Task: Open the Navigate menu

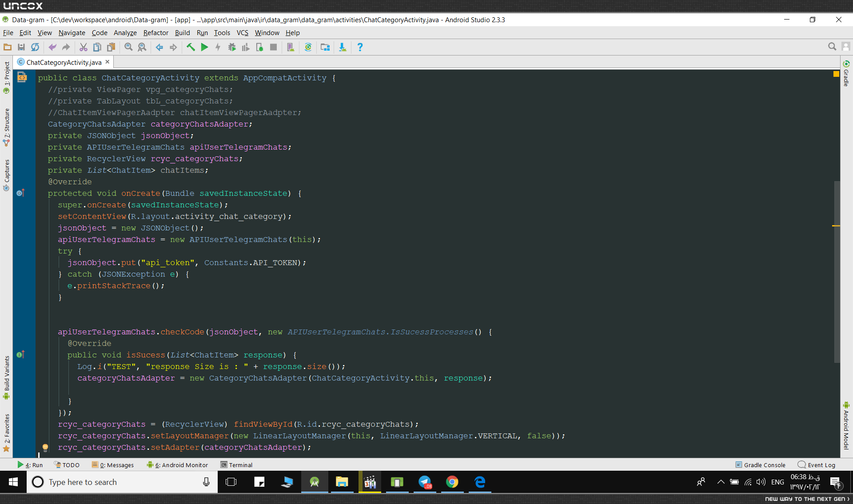Action: coord(72,33)
